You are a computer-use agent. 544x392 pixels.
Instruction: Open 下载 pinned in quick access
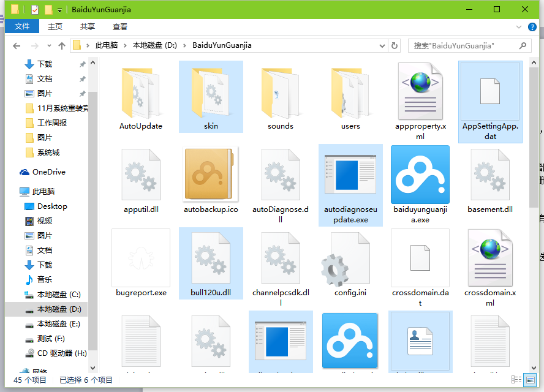tap(45, 64)
